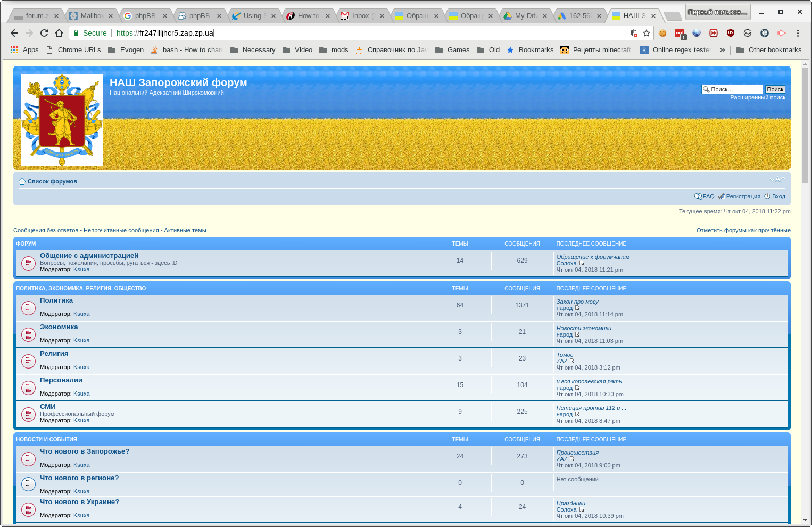
Task: View latest post icon in Экономика row
Action: [577, 334]
